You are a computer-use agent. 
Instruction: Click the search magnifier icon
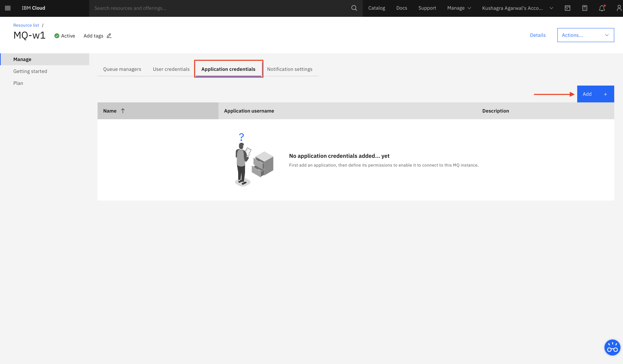(x=354, y=8)
